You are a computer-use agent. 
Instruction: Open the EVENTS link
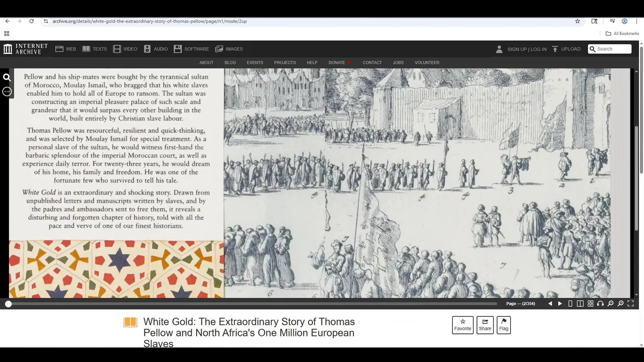point(255,62)
